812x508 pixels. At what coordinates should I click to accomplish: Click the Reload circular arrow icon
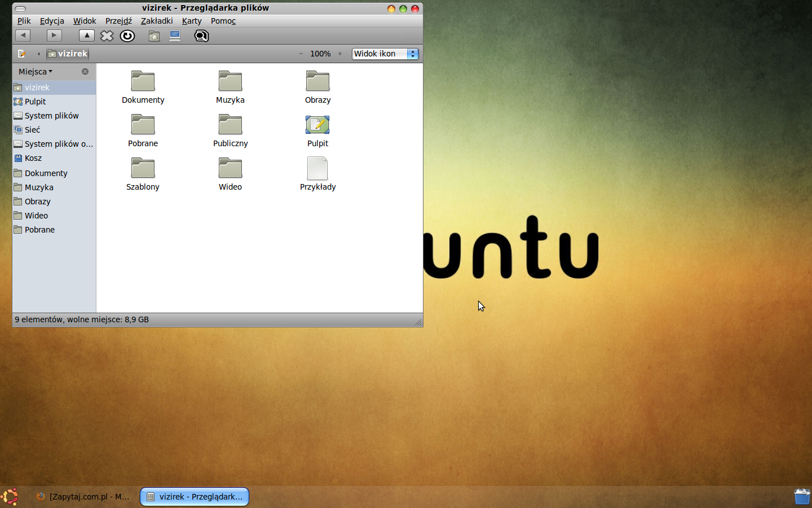coord(127,36)
